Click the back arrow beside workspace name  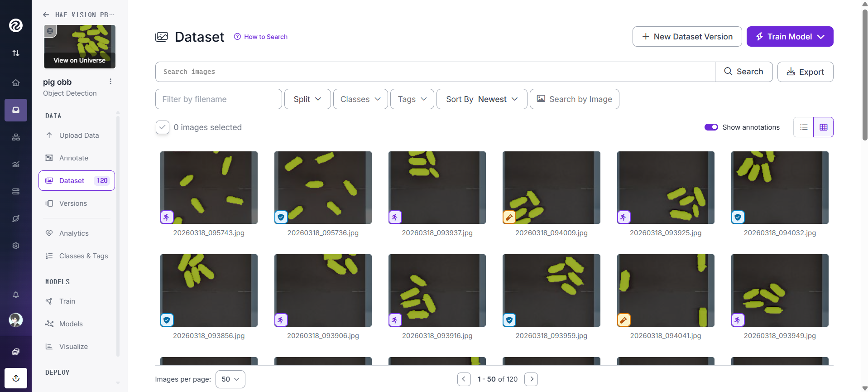(x=46, y=15)
